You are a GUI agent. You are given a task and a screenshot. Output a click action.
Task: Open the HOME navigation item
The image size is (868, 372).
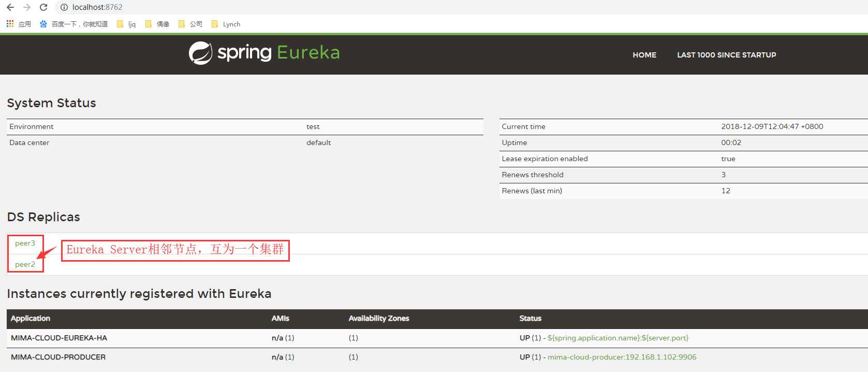click(x=644, y=55)
